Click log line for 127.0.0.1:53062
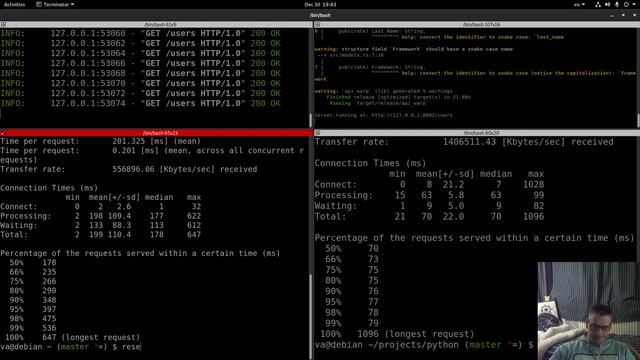This screenshot has width=640, height=360. coord(140,43)
